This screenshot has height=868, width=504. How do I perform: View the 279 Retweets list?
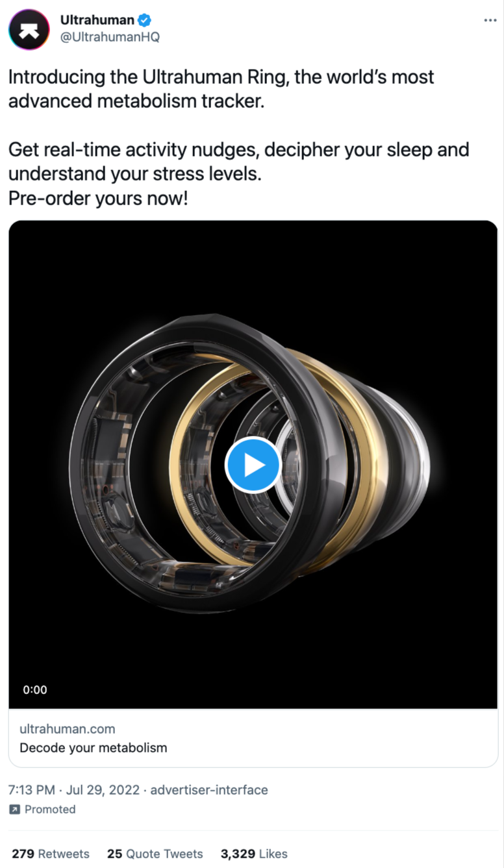(51, 854)
